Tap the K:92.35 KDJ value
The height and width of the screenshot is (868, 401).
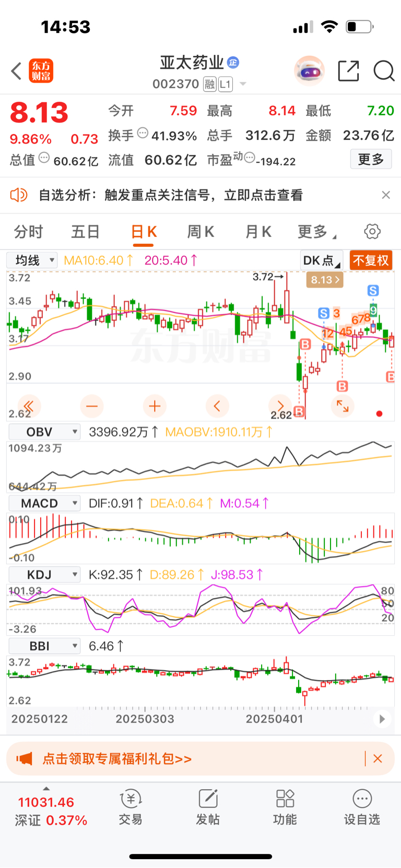point(116,575)
